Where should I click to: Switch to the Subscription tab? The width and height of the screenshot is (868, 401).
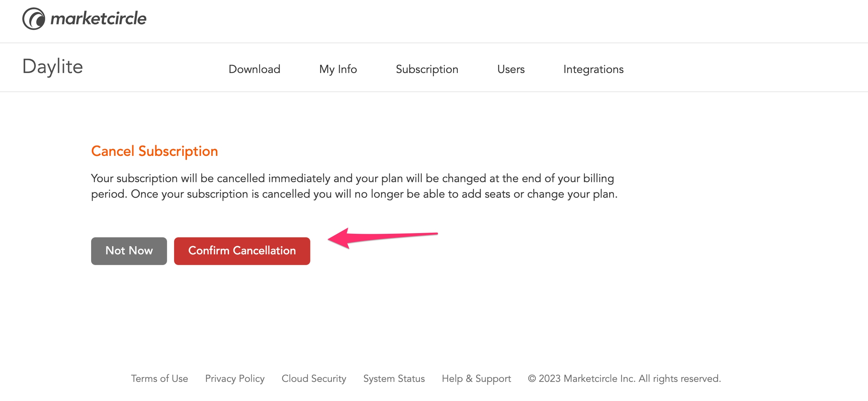427,69
